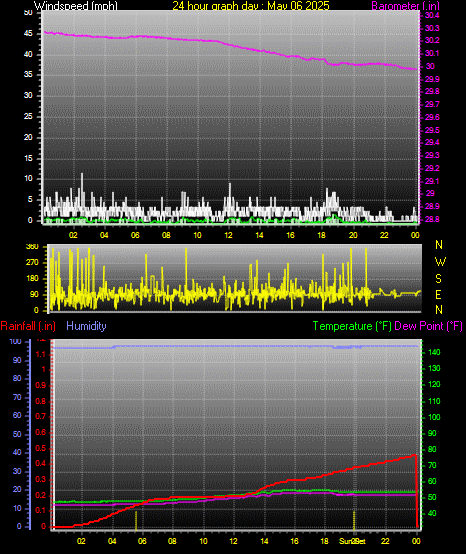This screenshot has height=554, width=466.
Task: Click the 'Windspeed (mph)' axis title
Action: (76, 6)
